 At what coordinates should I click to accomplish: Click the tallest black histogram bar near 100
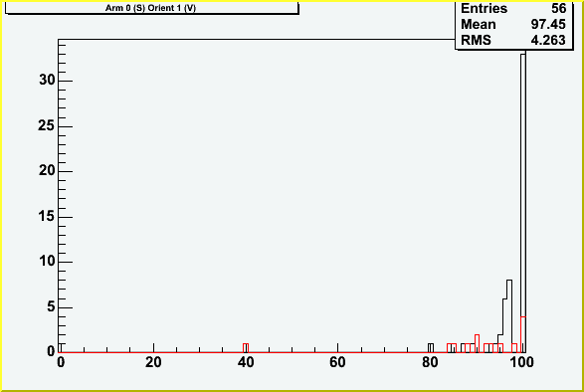tap(523, 203)
